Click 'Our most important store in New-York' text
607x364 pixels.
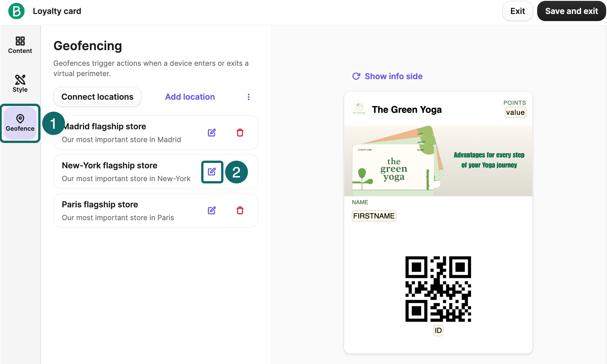126,179
